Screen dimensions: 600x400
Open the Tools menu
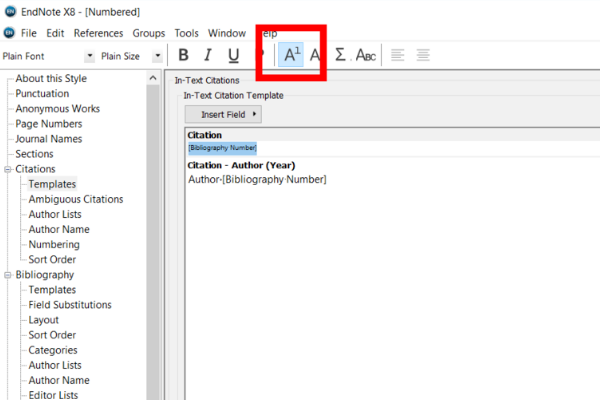click(x=186, y=33)
